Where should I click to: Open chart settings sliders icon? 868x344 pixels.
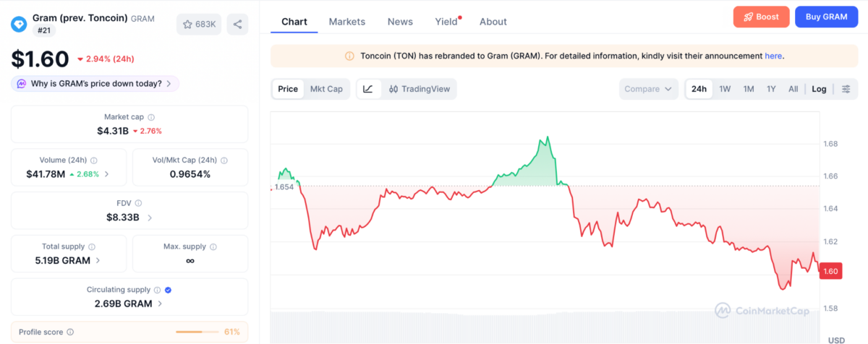click(x=846, y=89)
